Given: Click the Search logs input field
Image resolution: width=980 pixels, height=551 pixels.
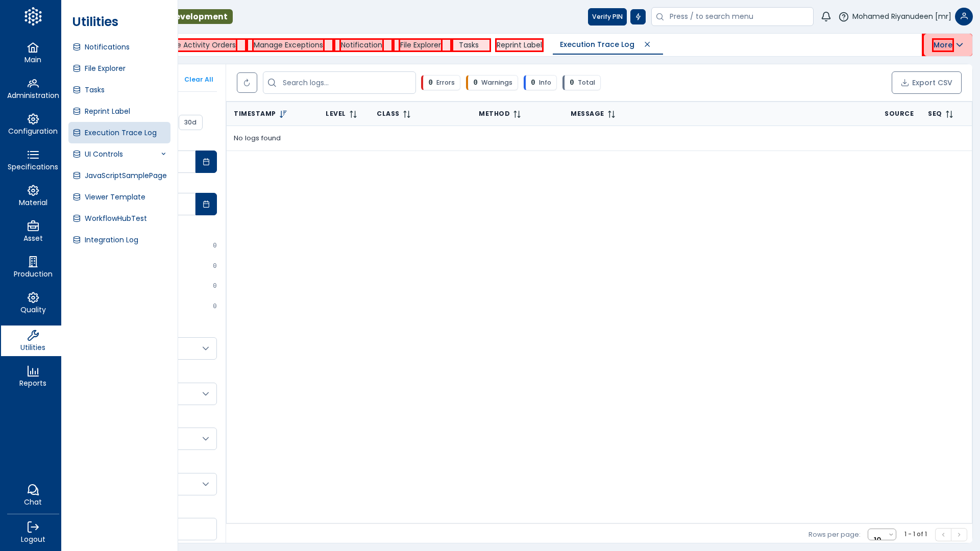Looking at the screenshot, I should [x=347, y=83].
